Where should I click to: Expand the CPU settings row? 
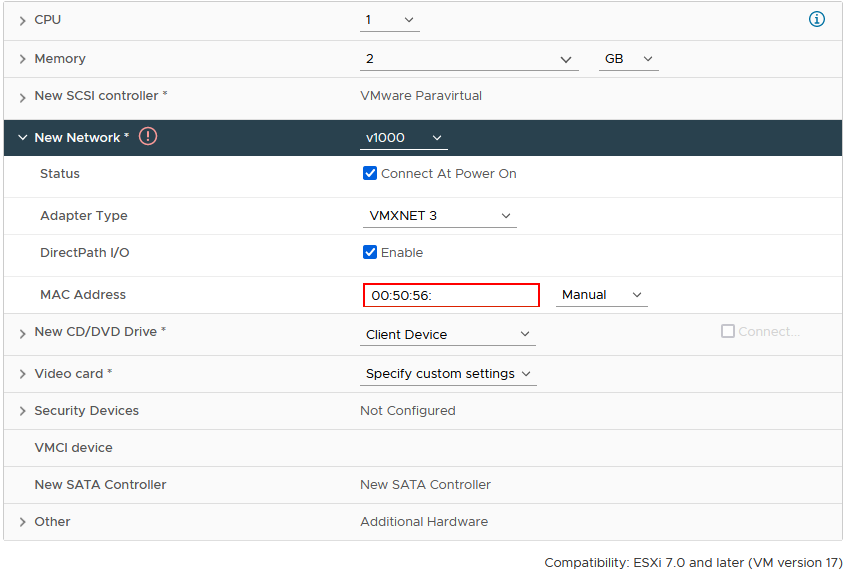click(22, 21)
